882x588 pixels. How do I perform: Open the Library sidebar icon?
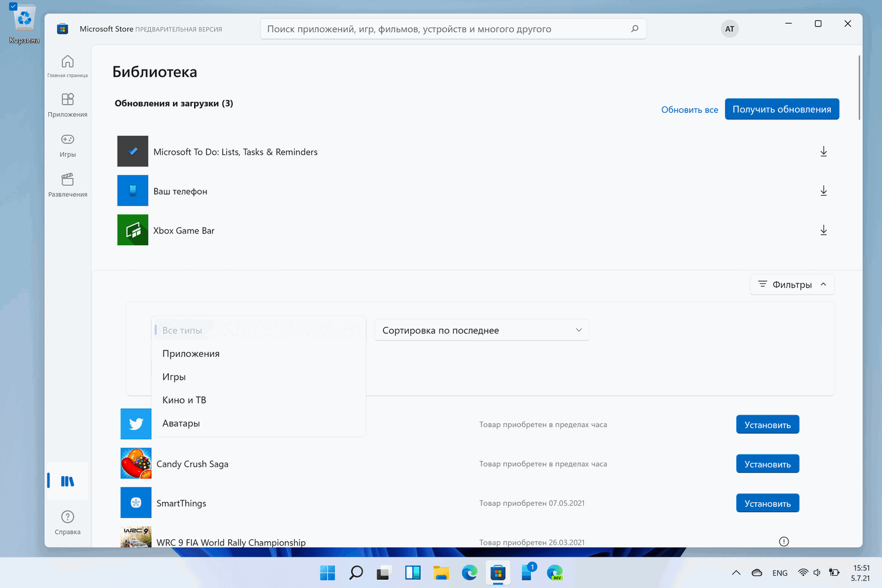(68, 481)
